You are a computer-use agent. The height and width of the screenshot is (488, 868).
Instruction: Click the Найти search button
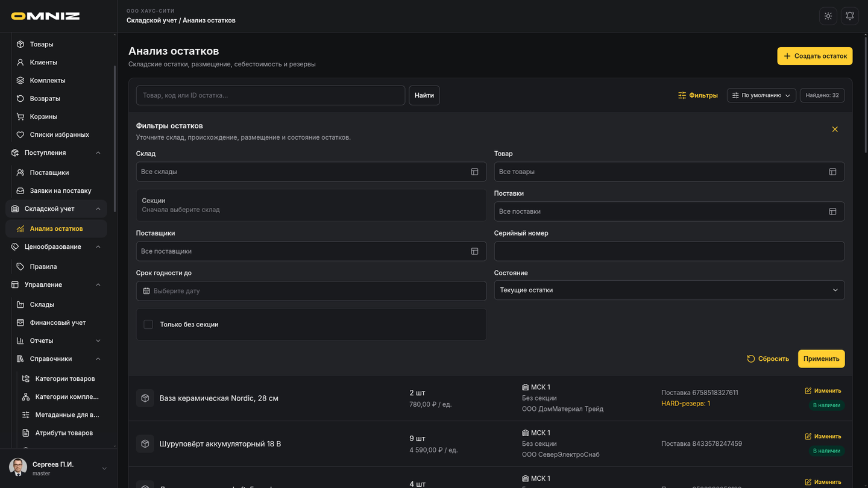point(424,95)
